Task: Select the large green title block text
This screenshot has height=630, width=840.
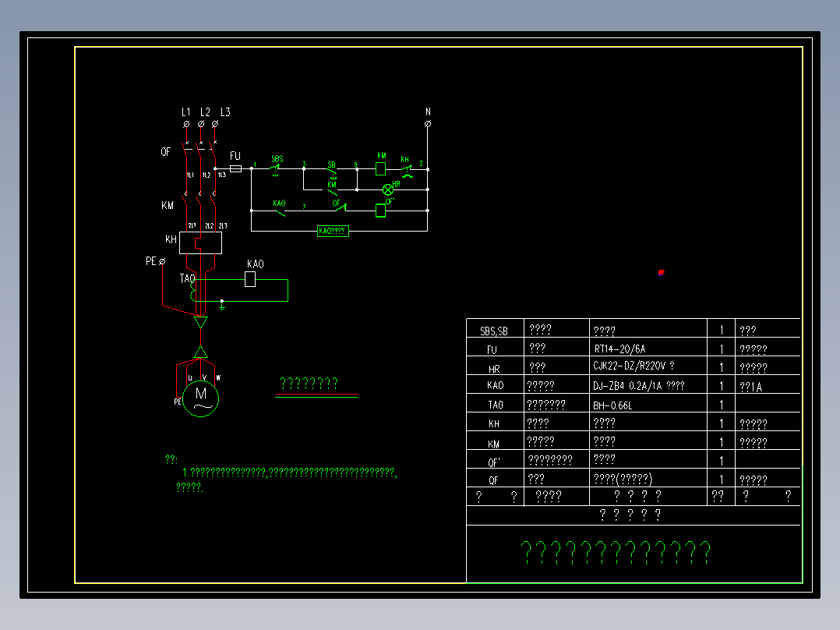Action: click(616, 552)
